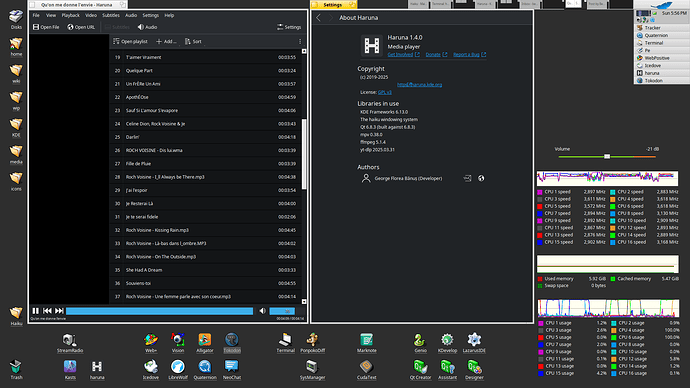Launch Tokodon app icon

pos(232,343)
